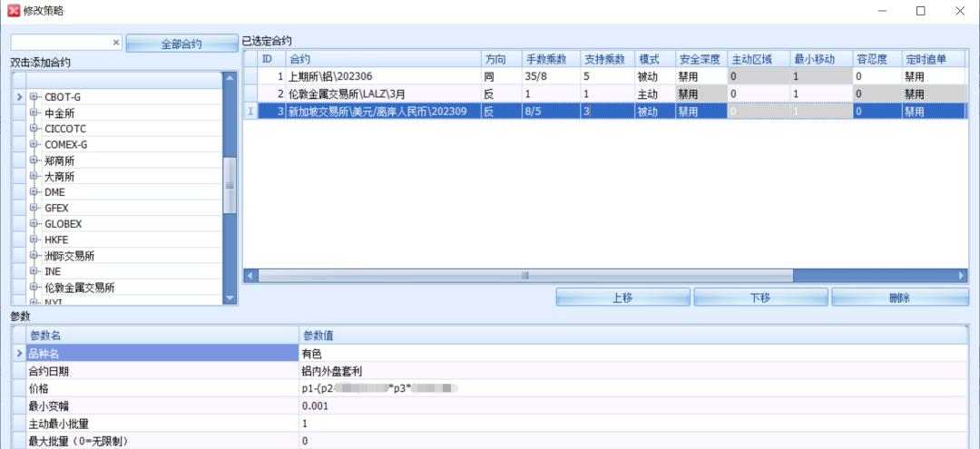Select the 伦敦金属交易所 exchange in tree
Screen dimensions: 980x449
coord(79,288)
